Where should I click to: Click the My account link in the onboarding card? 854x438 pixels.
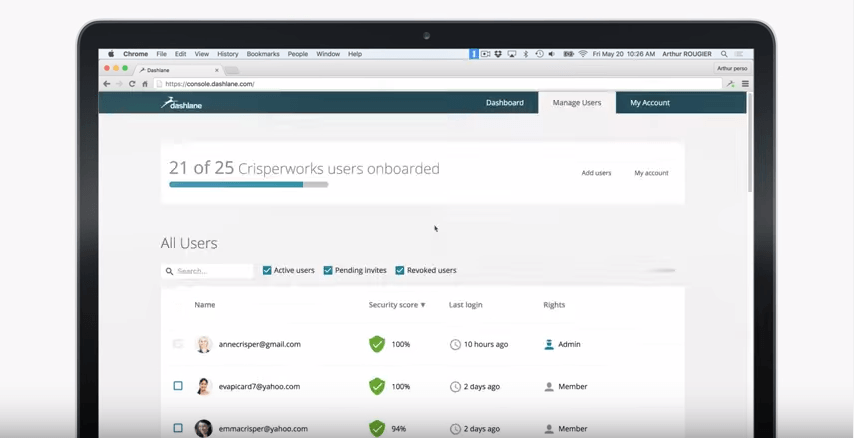(651, 173)
